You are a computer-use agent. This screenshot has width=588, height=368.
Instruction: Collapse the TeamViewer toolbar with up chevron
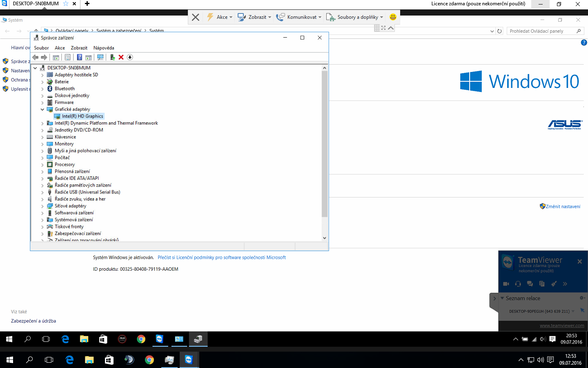391,28
